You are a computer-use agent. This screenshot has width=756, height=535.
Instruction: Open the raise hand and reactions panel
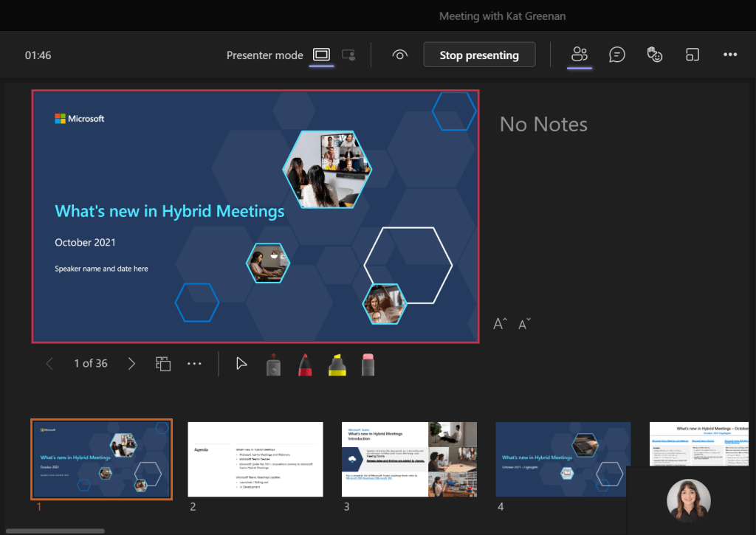click(x=654, y=54)
